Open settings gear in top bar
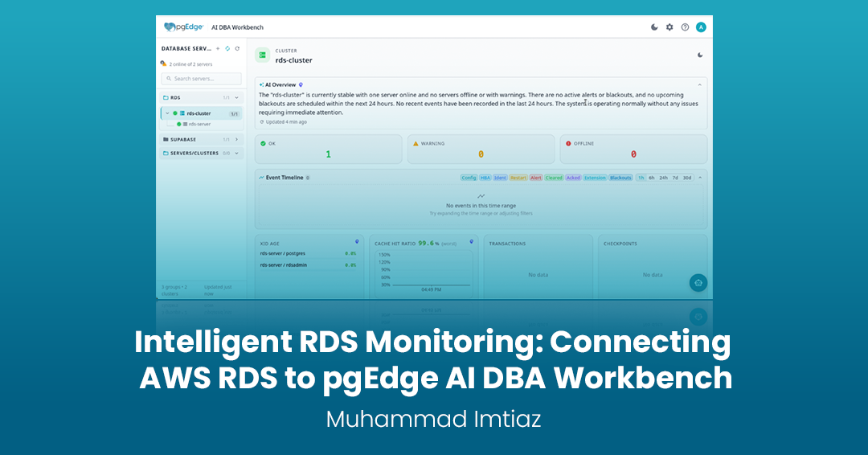Screen dimensions: 868x455 (669, 27)
